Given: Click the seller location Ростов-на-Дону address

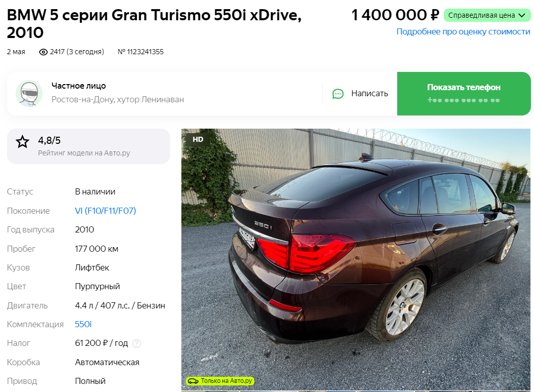Looking at the screenshot, I should point(118,99).
